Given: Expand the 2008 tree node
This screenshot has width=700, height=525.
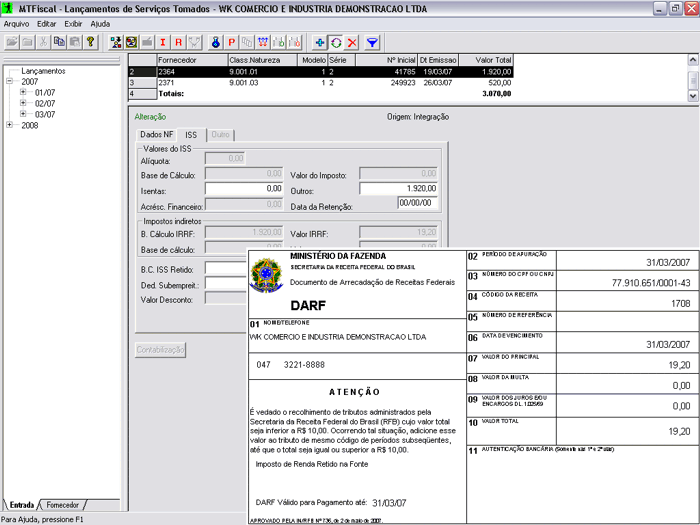Looking at the screenshot, I should 10,125.
